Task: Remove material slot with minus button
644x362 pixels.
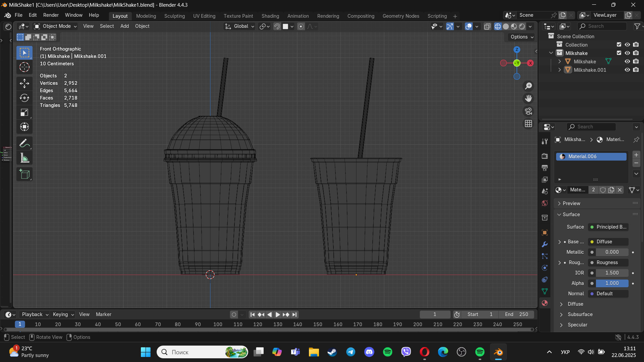Action: point(636,163)
